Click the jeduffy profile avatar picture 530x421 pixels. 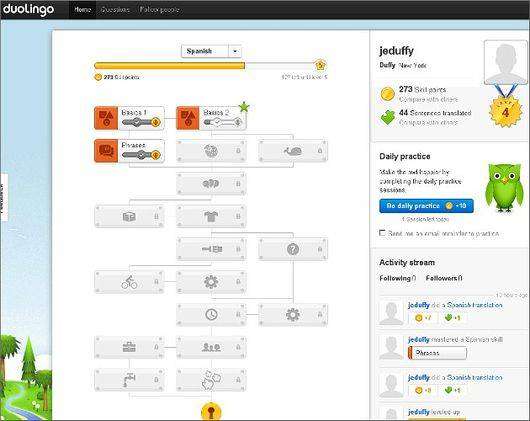[505, 63]
